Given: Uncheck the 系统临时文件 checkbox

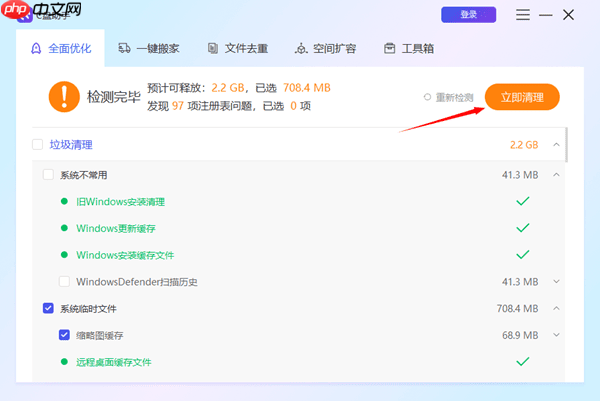Looking at the screenshot, I should pyautogui.click(x=48, y=308).
